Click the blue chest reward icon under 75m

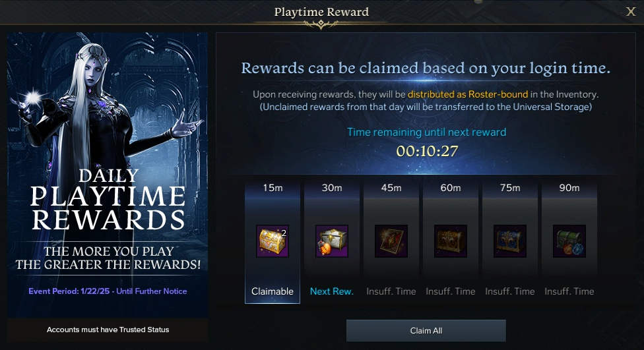[x=509, y=241]
